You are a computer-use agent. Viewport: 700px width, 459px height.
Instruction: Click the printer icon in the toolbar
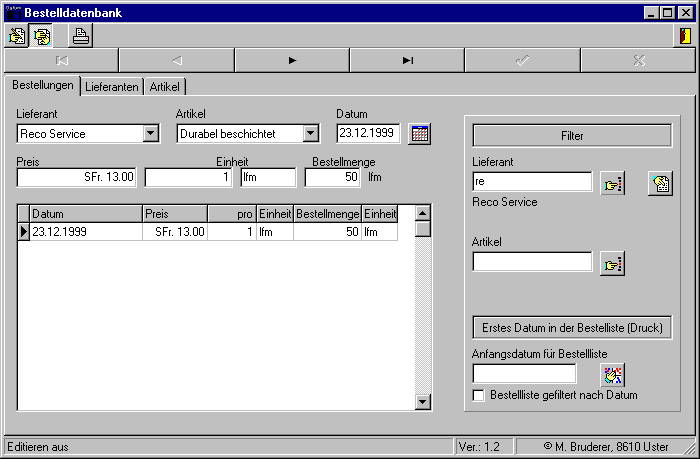81,36
